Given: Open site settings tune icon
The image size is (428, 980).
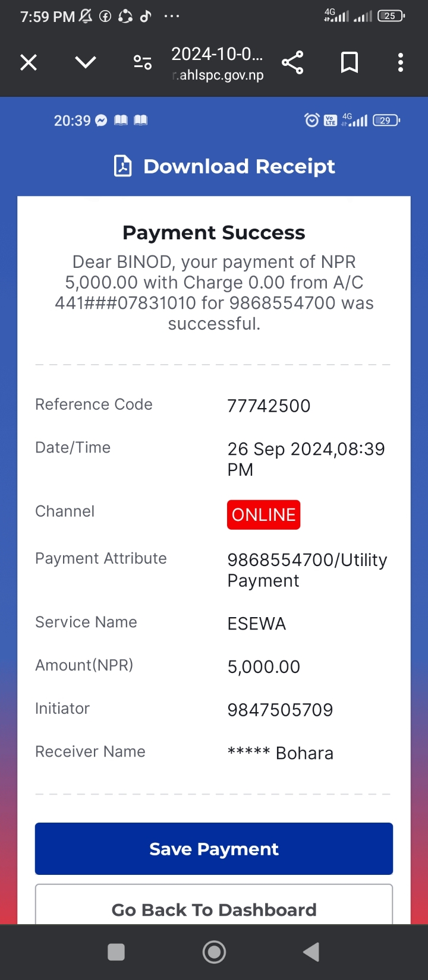Looking at the screenshot, I should click(x=143, y=62).
